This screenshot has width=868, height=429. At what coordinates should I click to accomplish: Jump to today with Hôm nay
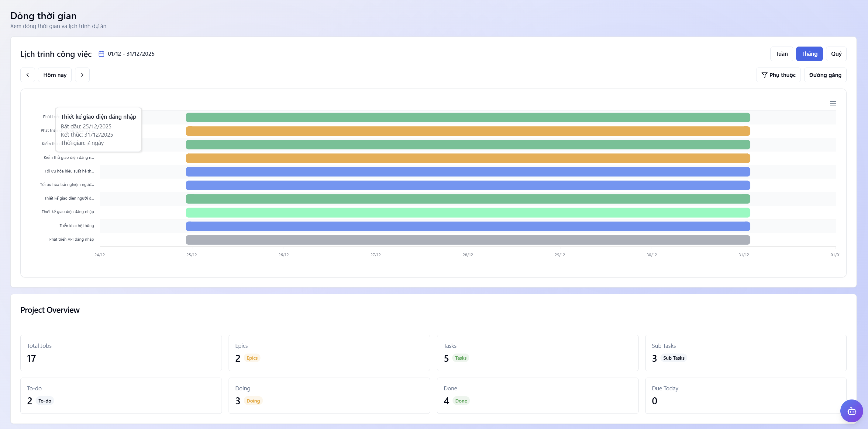[x=55, y=75]
